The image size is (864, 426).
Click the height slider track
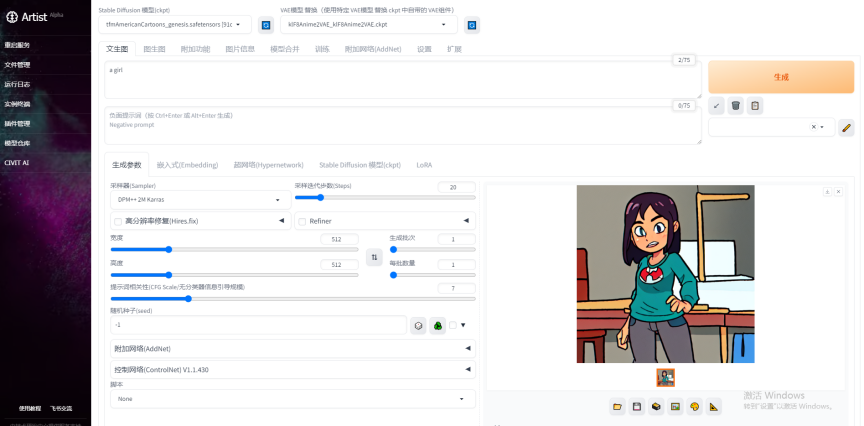[234, 274]
